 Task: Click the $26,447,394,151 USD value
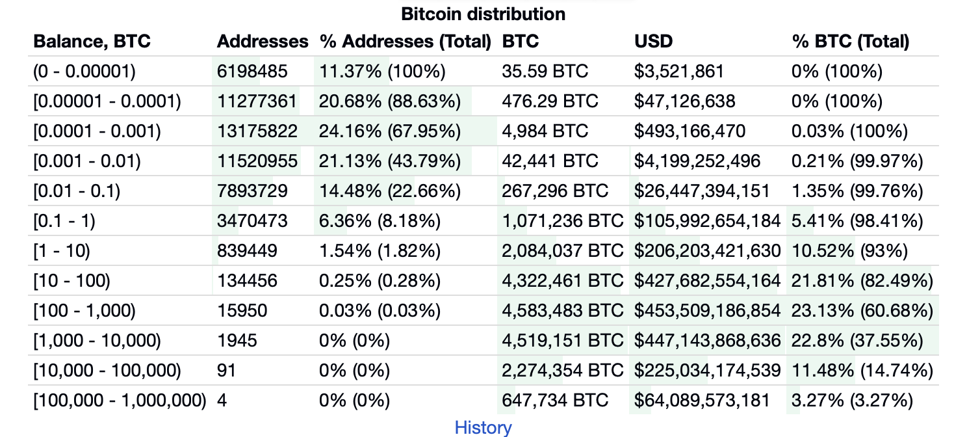[x=702, y=191]
